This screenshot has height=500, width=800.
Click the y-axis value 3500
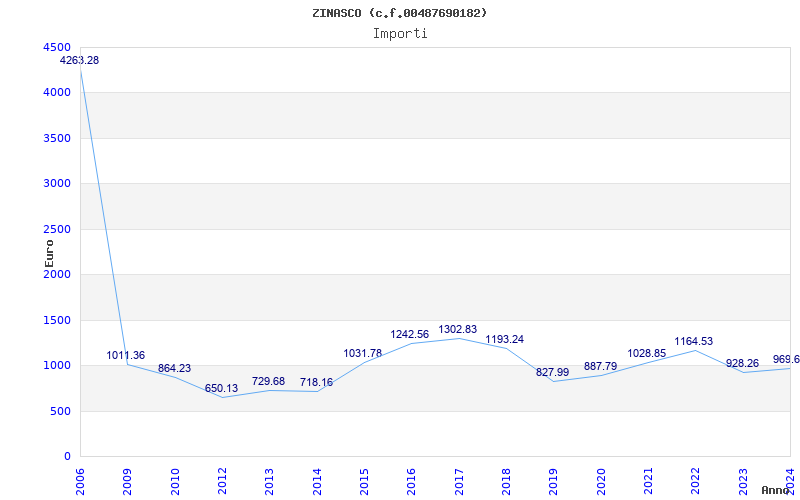(57, 138)
